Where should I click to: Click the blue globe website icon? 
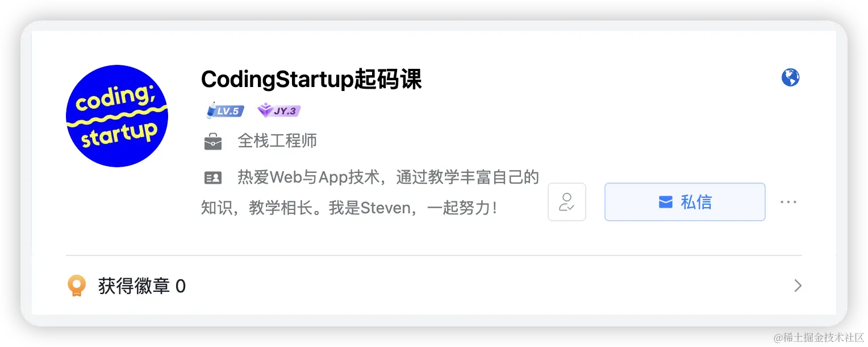(790, 77)
